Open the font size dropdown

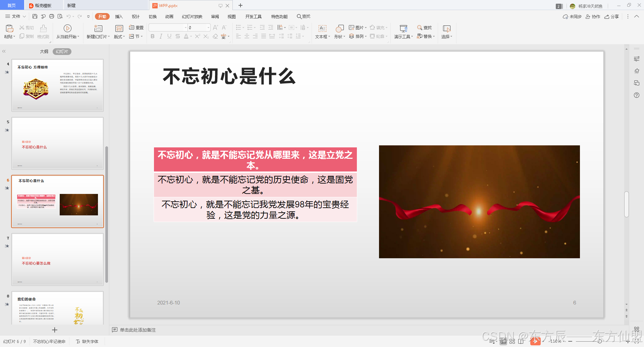(x=208, y=27)
